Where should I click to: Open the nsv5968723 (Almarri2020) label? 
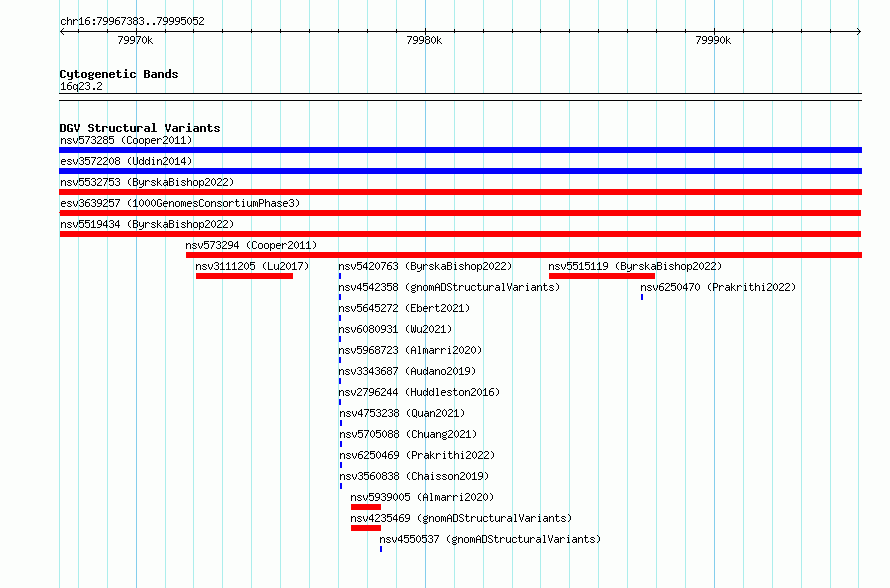click(410, 350)
